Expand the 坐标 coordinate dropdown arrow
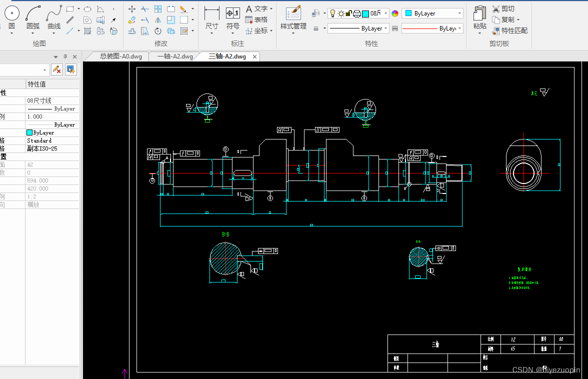 (x=271, y=30)
